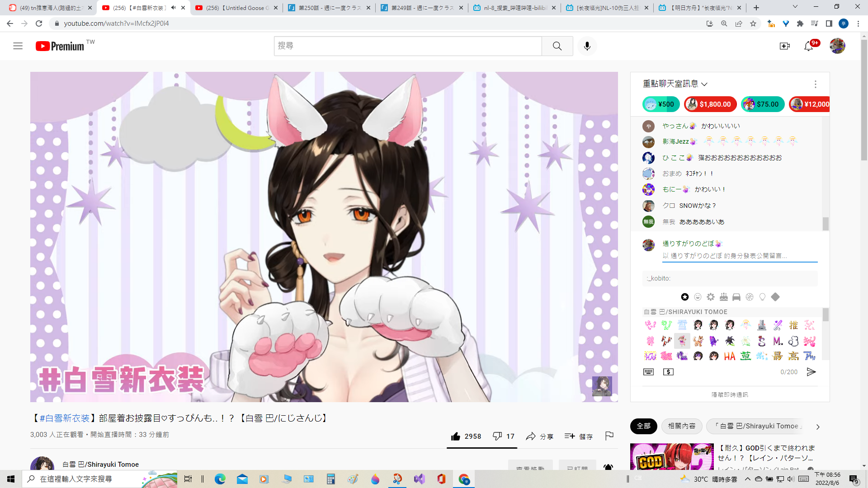The width and height of the screenshot is (868, 488).
Task: Select the car travel emoji category
Action: pos(736,297)
